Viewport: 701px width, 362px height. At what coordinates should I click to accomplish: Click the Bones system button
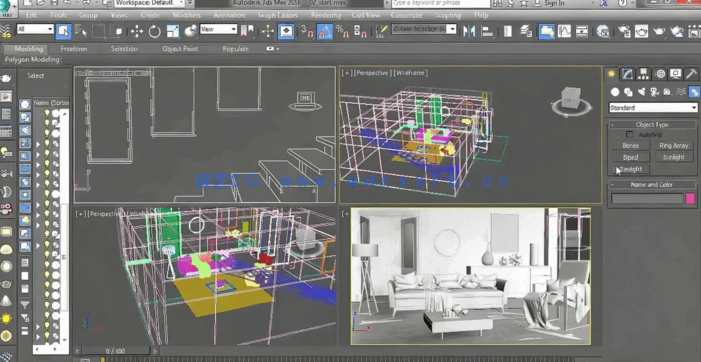(630, 146)
